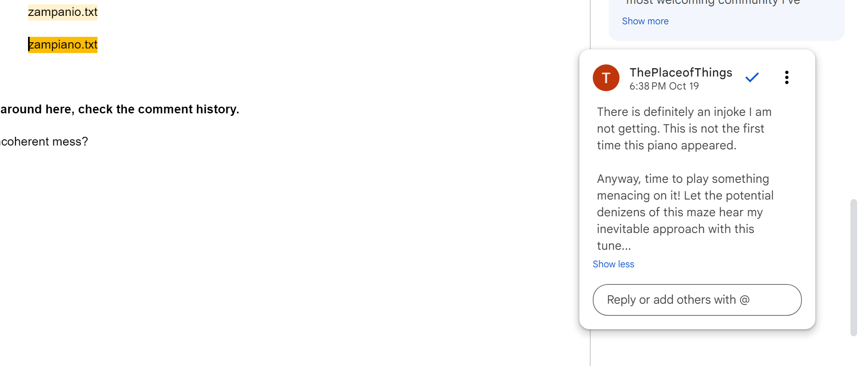The image size is (868, 366).
Task: Click the 'Anyway, time to play' paragraph
Action: [685, 204]
